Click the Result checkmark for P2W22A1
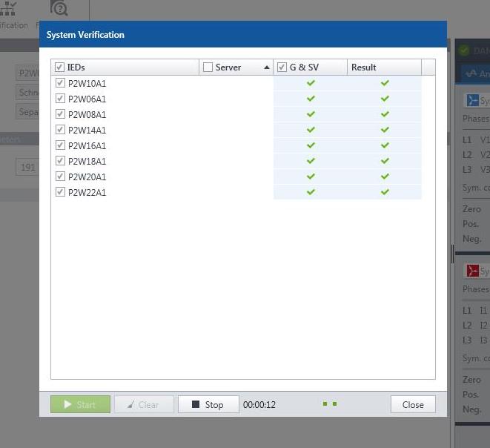490x448 pixels. pos(385,192)
